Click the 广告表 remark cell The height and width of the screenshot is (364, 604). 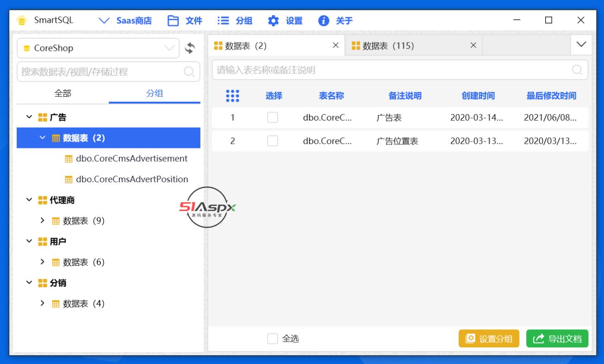(389, 118)
